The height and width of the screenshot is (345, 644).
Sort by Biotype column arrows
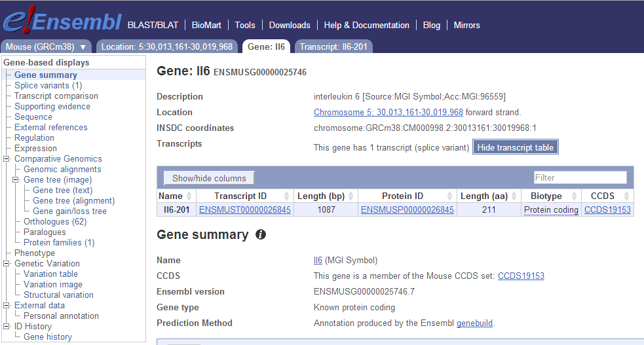point(575,196)
